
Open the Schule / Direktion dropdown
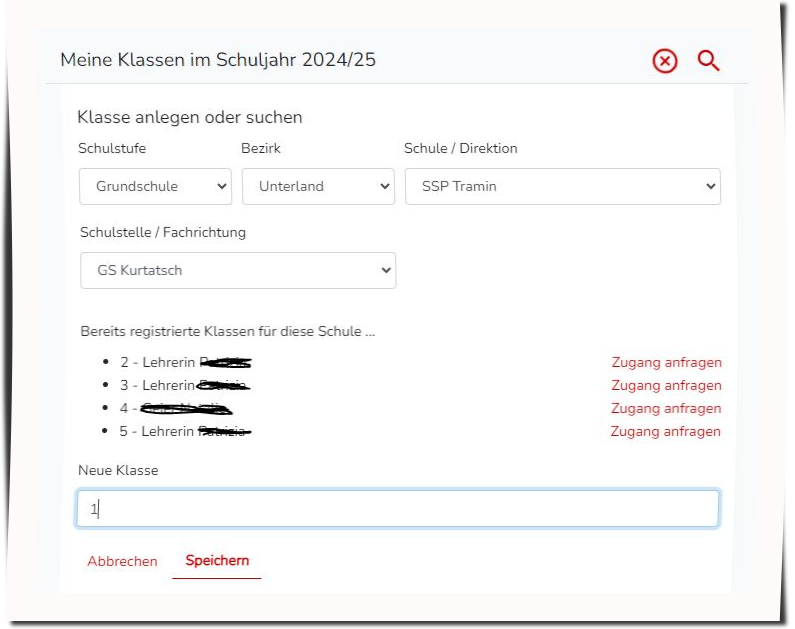pyautogui.click(x=562, y=186)
